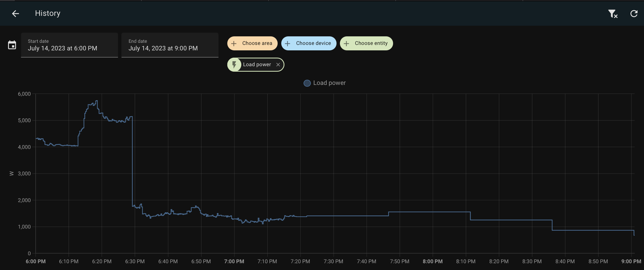Toggle the legend circle next to Load power
644x270 pixels.
click(307, 83)
